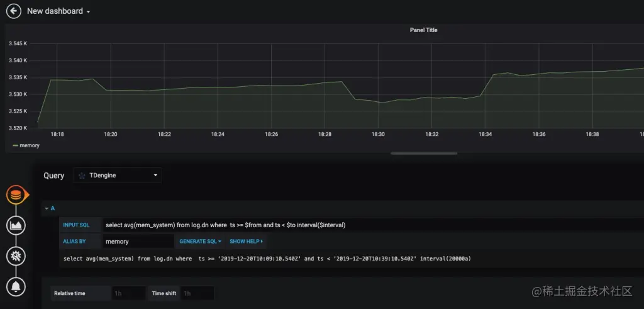Open the Visualization chart icon tab
The image size is (644, 309).
(16, 225)
